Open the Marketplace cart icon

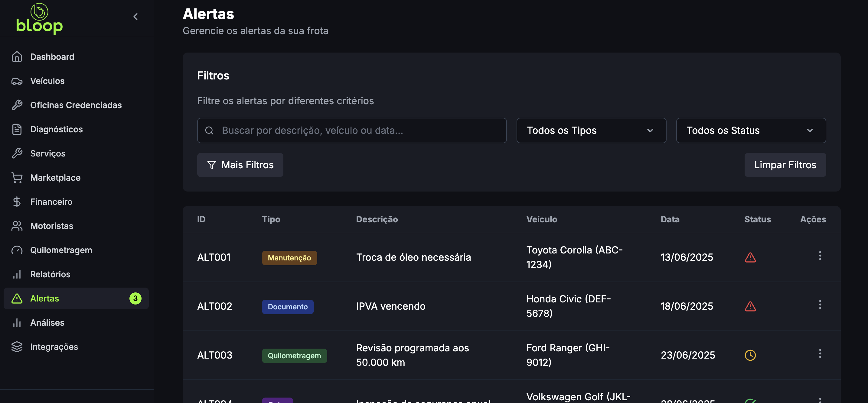click(17, 177)
